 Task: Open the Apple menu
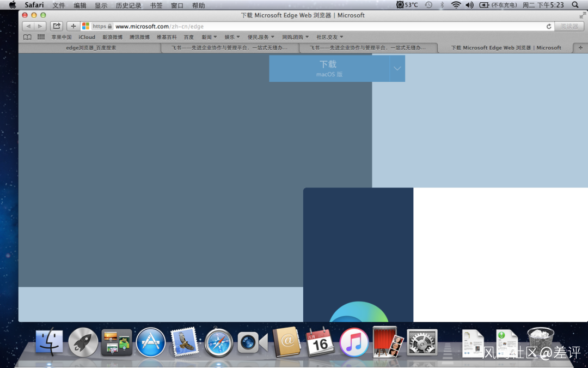(x=13, y=5)
